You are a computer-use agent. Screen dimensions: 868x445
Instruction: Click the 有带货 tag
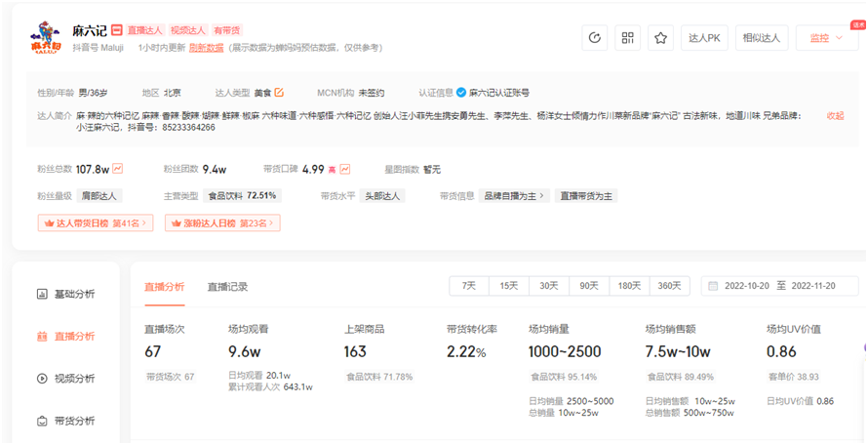tap(226, 30)
